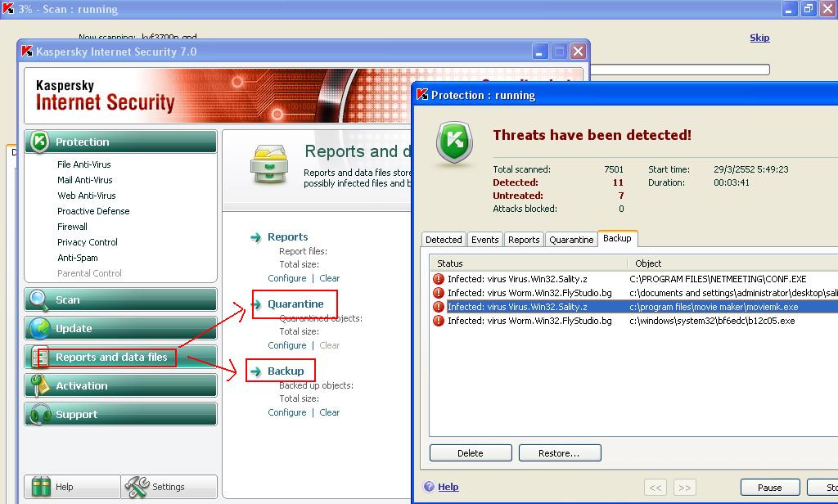This screenshot has height=504, width=838.
Task: Select File Anti-Virus component
Action: pyautogui.click(x=84, y=164)
